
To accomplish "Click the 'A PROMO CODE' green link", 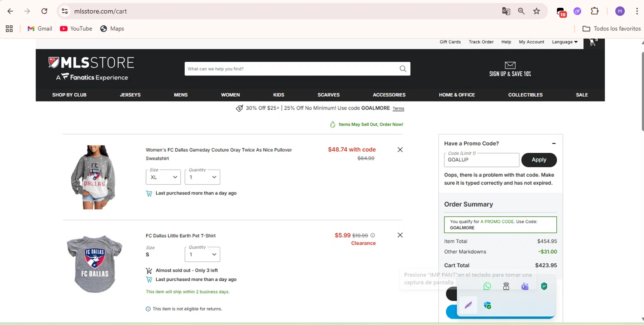I will tap(497, 222).
